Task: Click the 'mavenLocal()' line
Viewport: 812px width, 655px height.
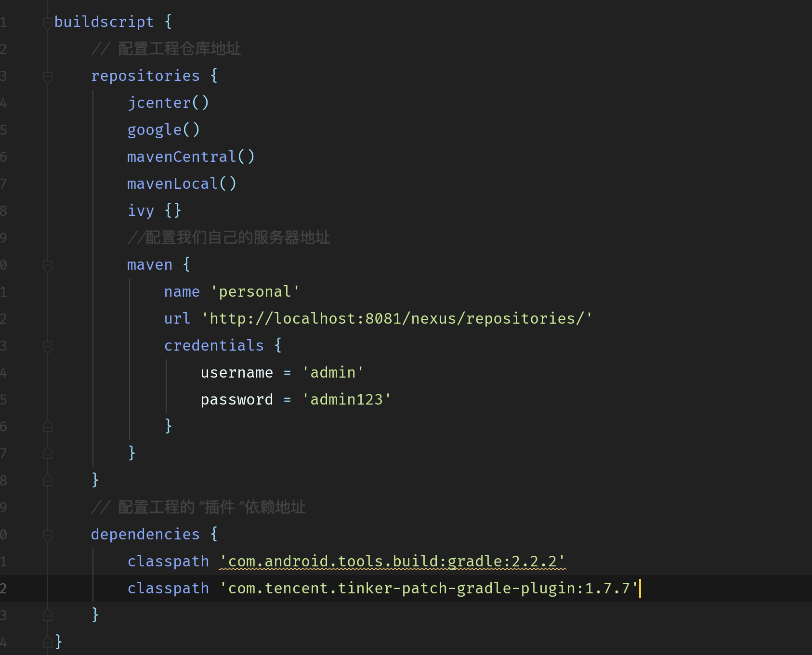Action: click(182, 183)
